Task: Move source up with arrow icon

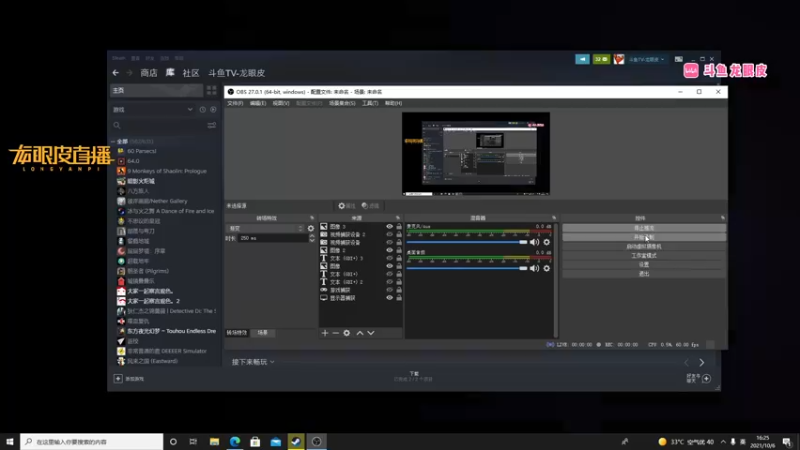Action: click(360, 333)
